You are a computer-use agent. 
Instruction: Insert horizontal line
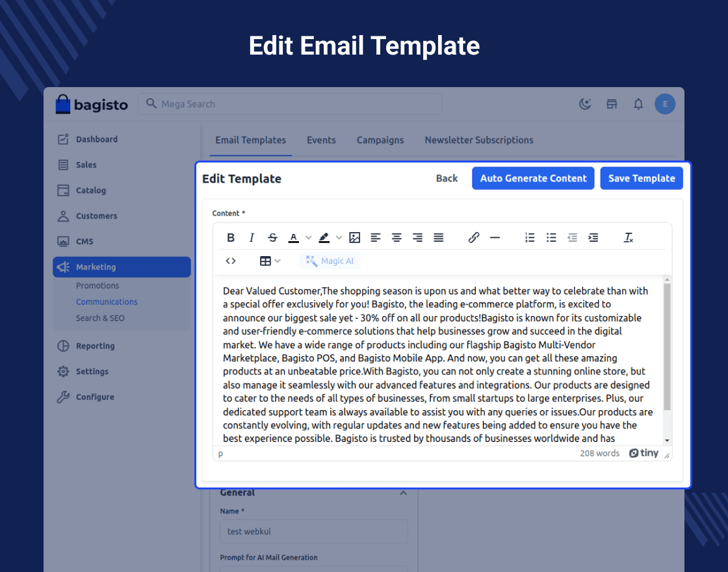coord(495,238)
